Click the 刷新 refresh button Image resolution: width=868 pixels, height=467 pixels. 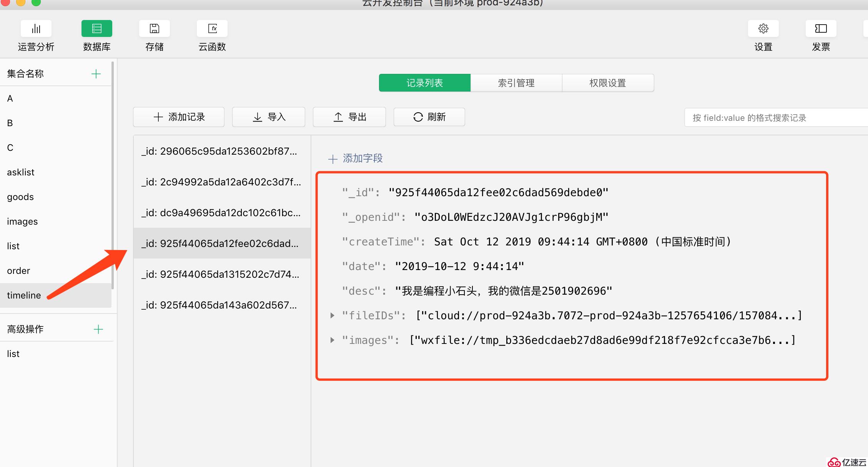[x=429, y=117]
